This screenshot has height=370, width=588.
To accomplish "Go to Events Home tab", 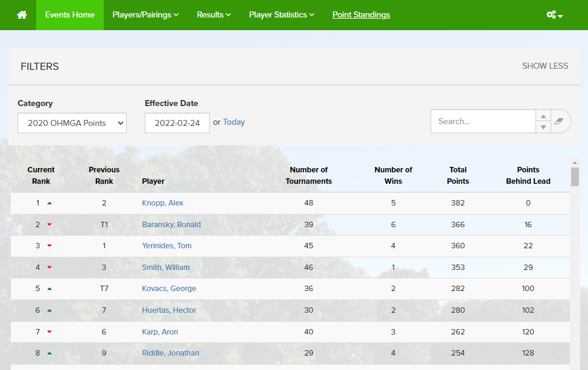I will 70,15.
